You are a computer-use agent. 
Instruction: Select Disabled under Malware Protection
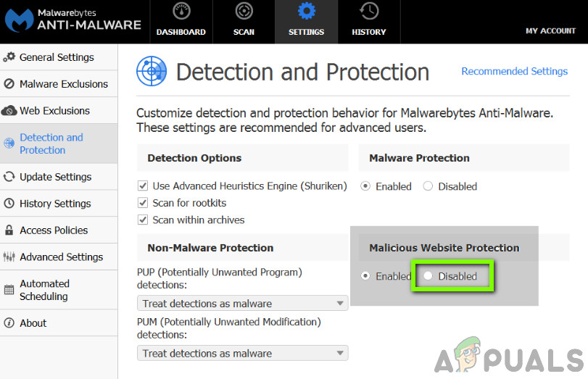pos(428,186)
